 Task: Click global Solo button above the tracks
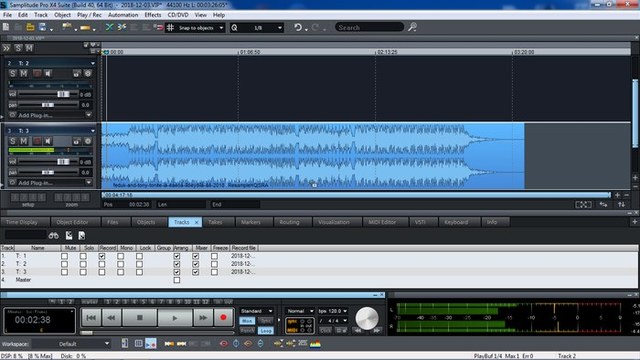(x=18, y=48)
